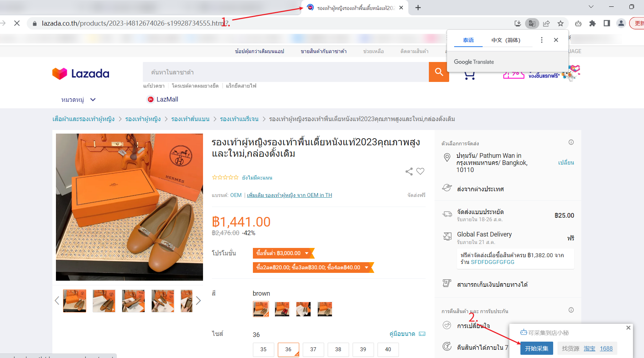Image resolution: width=644 pixels, height=358 pixels.
Task: Select the fourth color variant swatch
Action: pyautogui.click(x=325, y=309)
